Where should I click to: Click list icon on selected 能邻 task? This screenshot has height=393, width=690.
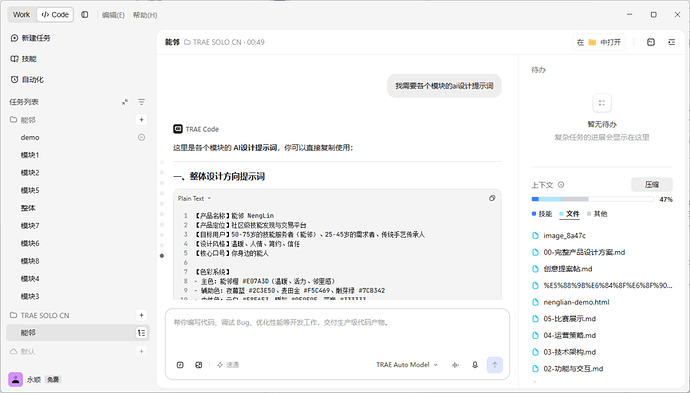point(141,333)
